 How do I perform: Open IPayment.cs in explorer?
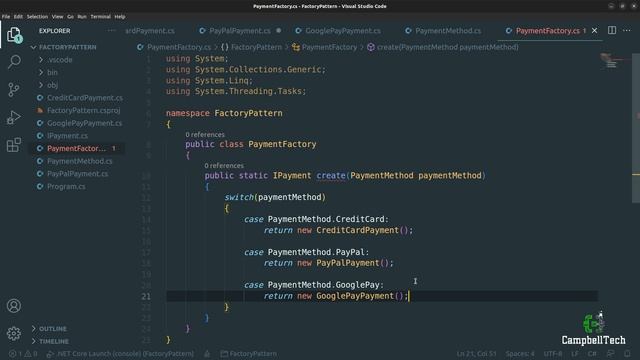coord(67,136)
